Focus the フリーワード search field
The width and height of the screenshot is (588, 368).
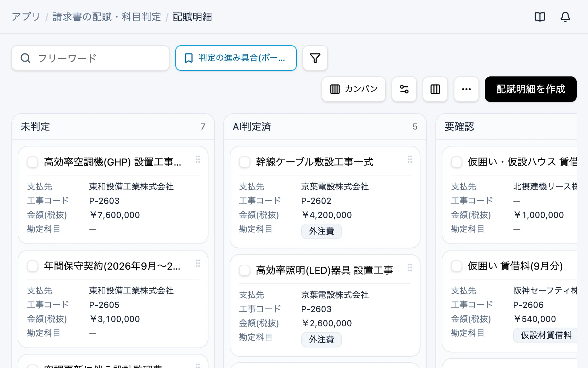coord(90,58)
